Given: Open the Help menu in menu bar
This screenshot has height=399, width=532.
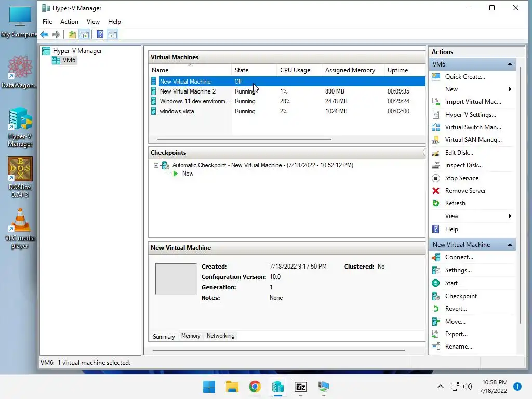Looking at the screenshot, I should coord(114,22).
